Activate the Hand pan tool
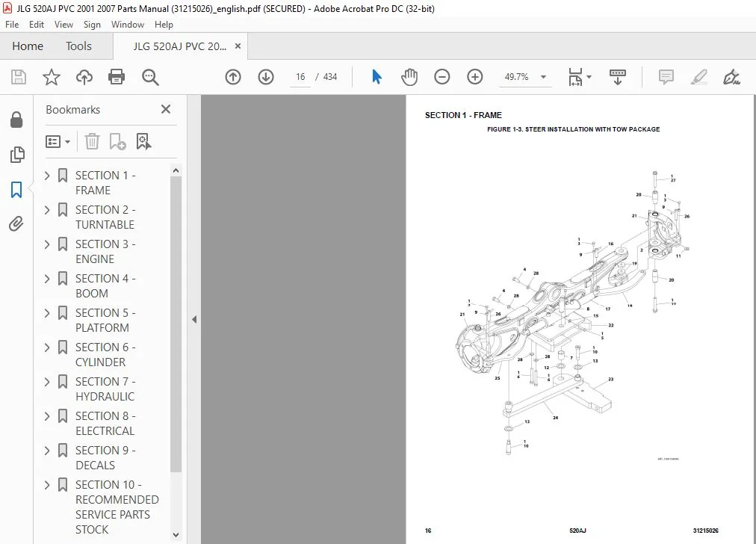 (x=409, y=77)
